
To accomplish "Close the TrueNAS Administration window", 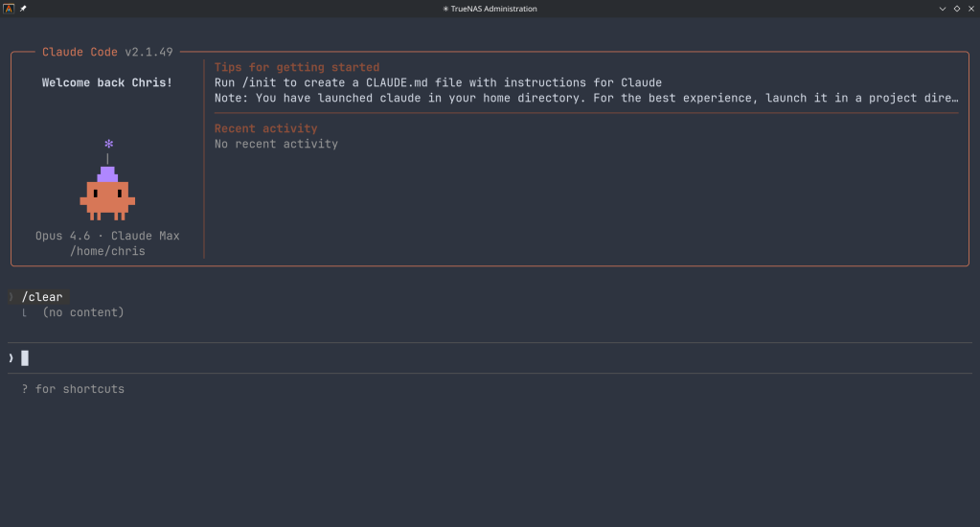I will (x=970, y=9).
